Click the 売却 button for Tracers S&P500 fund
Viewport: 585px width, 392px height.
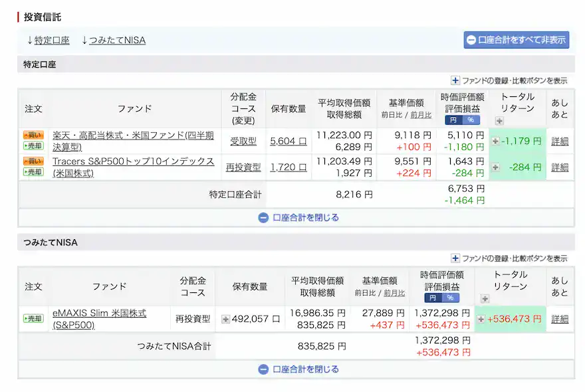33,171
